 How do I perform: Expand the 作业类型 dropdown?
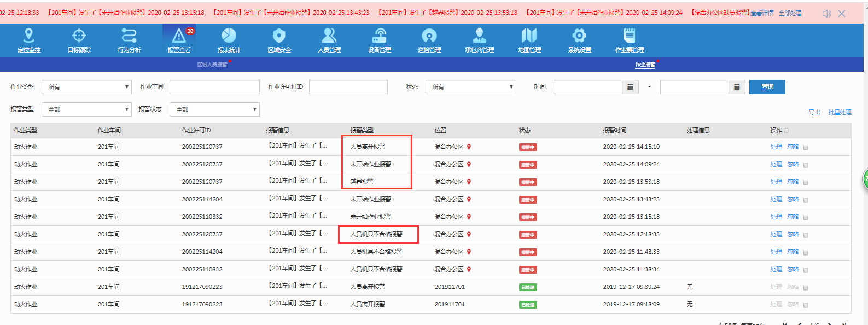86,87
